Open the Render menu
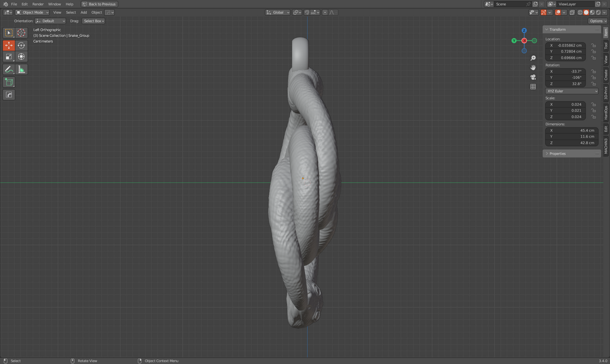 click(x=38, y=4)
